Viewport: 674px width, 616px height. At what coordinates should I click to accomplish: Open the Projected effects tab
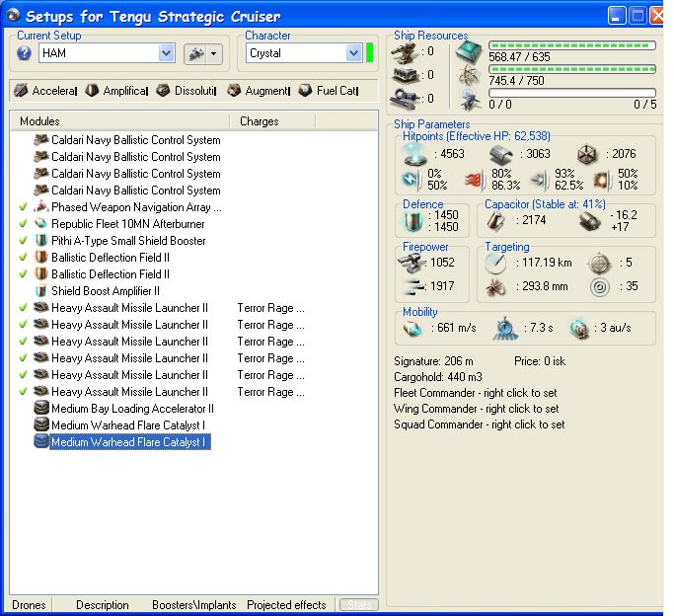click(x=286, y=605)
